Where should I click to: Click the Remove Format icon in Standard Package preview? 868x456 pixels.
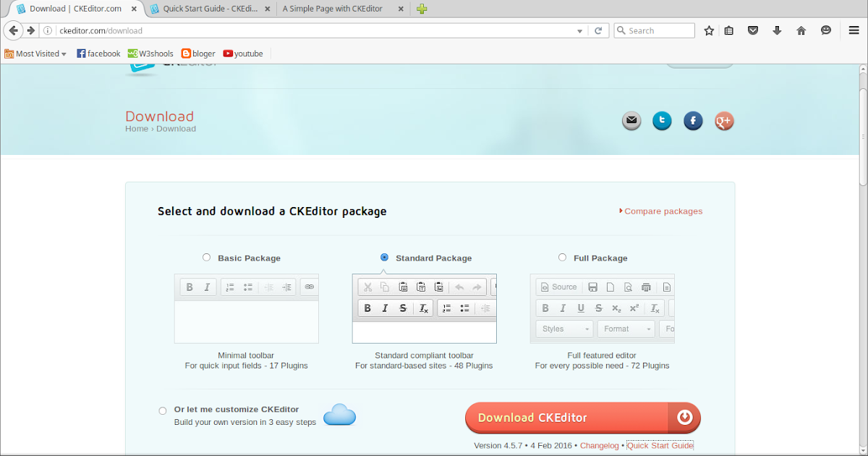(424, 308)
